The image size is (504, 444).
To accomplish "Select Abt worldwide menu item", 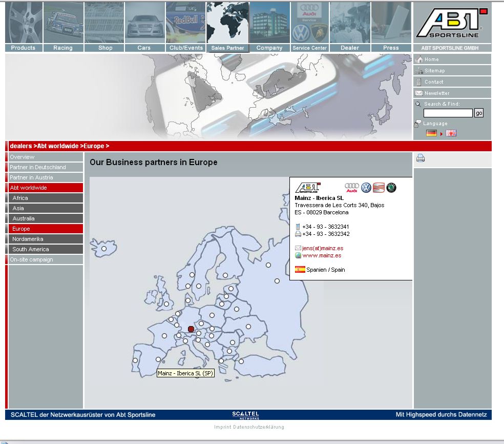I will (45, 188).
